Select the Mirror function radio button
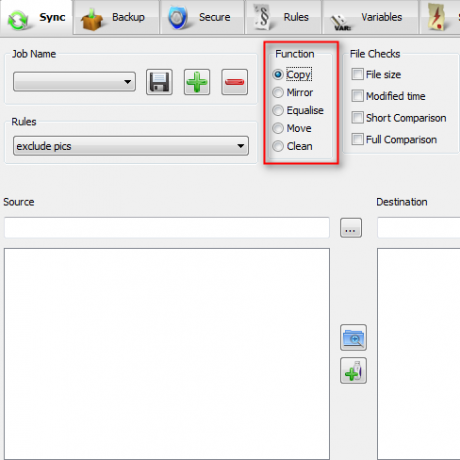The width and height of the screenshot is (460, 460). pyautogui.click(x=278, y=92)
